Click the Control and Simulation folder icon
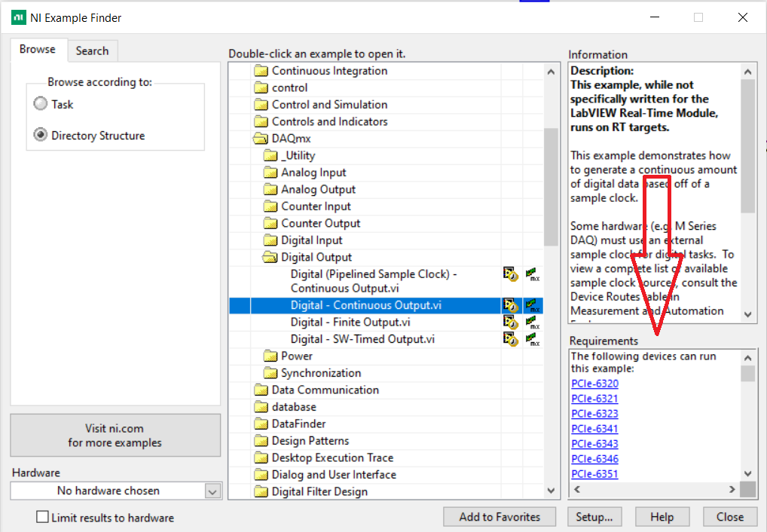 click(261, 105)
